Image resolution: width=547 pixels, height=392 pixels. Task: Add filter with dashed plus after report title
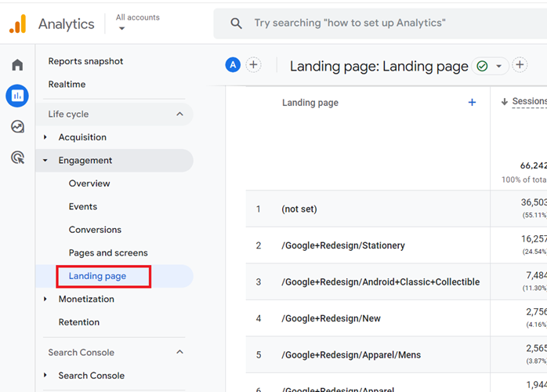[520, 65]
